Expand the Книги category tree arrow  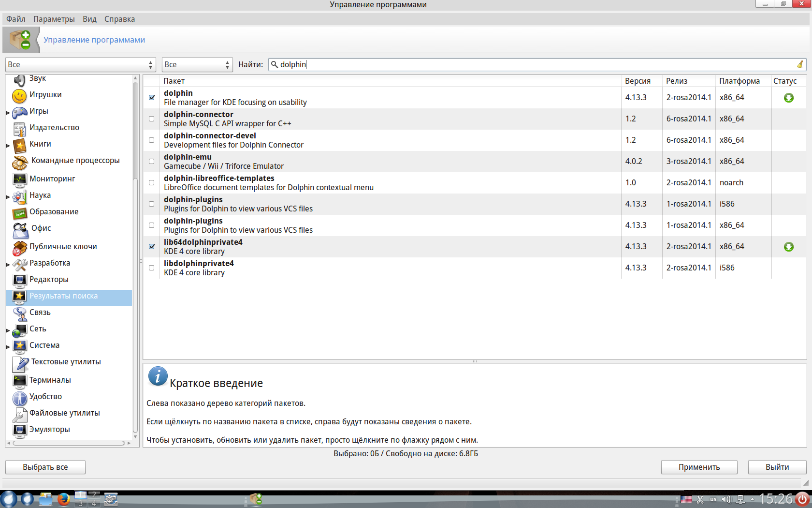click(x=8, y=145)
